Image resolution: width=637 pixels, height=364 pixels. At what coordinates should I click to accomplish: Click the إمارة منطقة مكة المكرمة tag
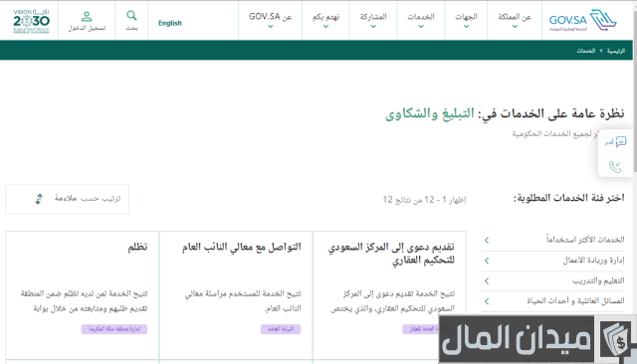114,329
